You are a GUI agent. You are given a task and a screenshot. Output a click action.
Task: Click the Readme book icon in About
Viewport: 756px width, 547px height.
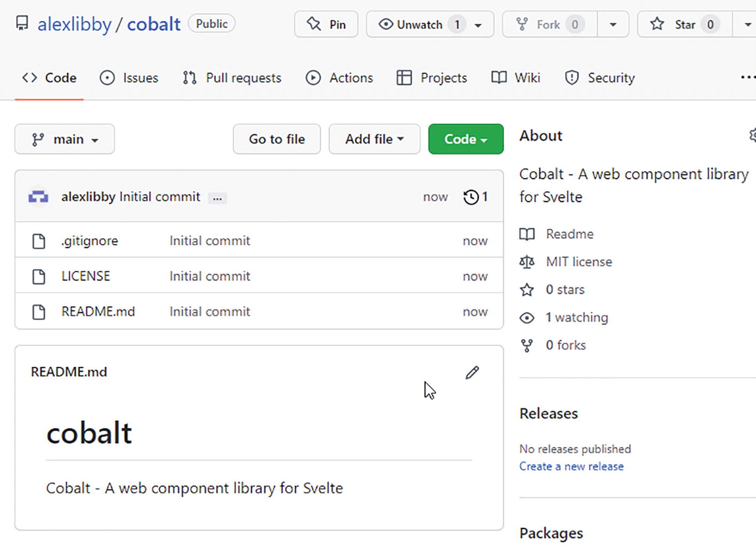pyautogui.click(x=527, y=234)
